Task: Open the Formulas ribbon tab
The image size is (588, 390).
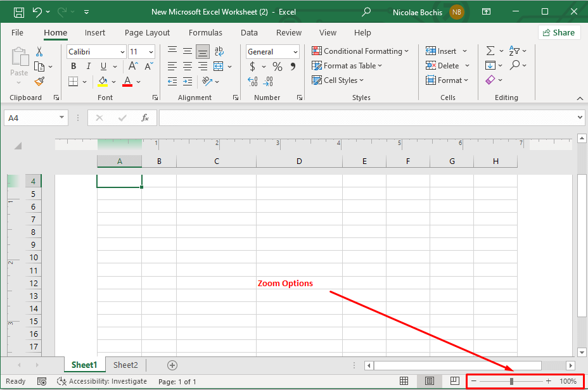Action: pyautogui.click(x=205, y=33)
